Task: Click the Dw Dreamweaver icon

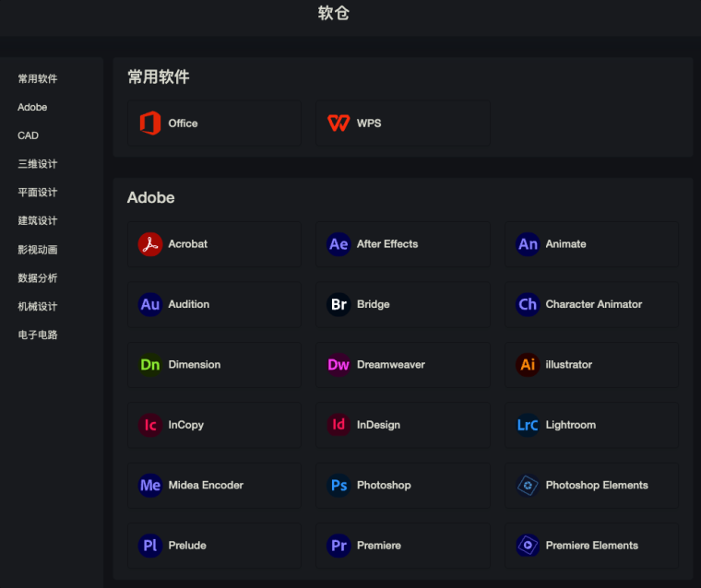Action: [x=339, y=365]
